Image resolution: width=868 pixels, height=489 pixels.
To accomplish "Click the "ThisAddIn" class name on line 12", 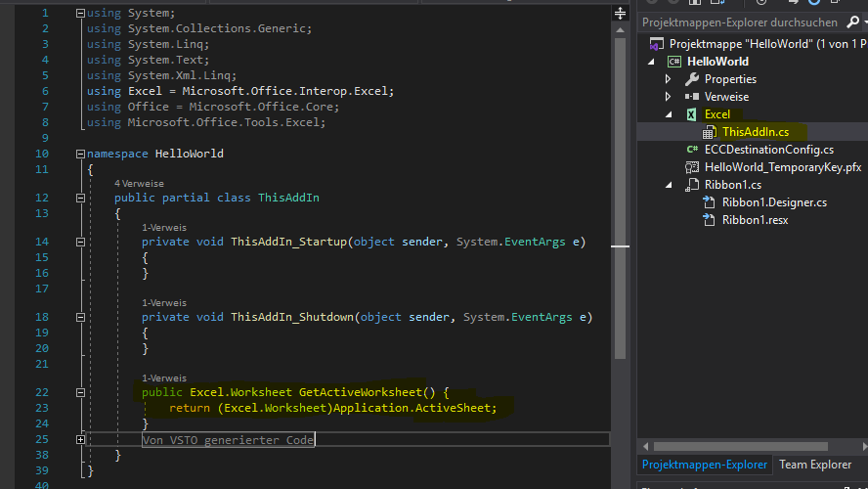I will [288, 198].
